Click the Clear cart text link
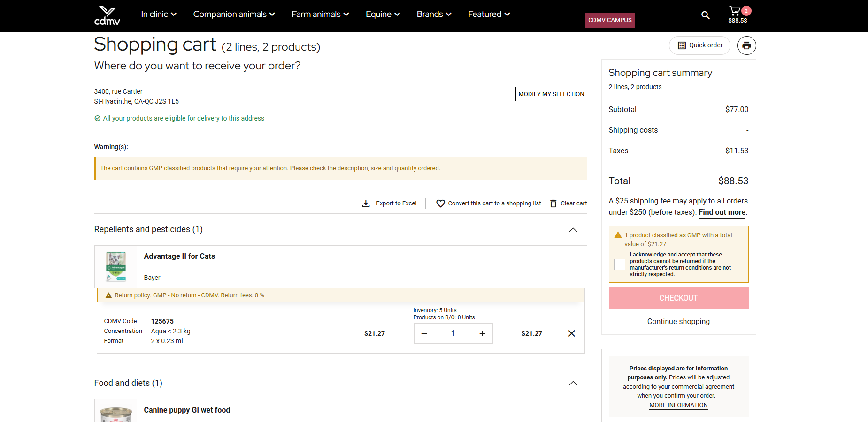 574,203
